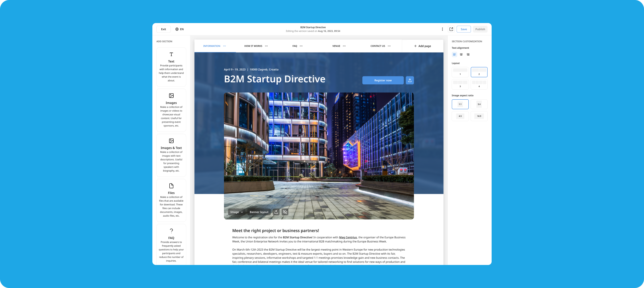Open the Mag Centrius link
This screenshot has width=644, height=288.
click(x=348, y=237)
